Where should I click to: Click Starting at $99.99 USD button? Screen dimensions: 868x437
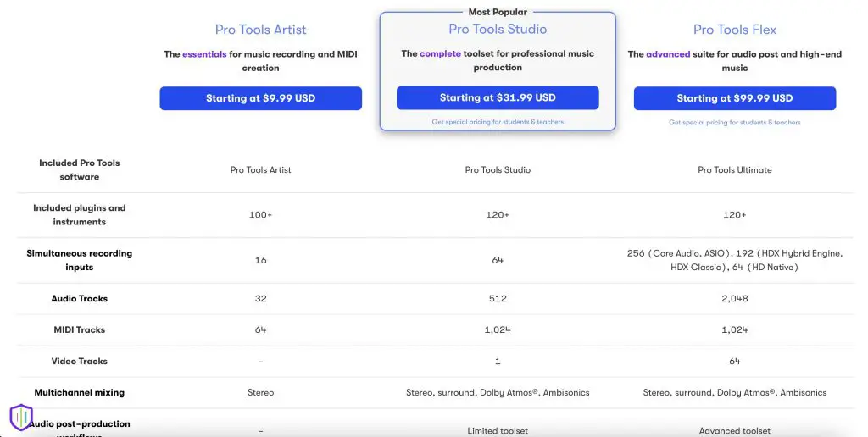click(x=735, y=98)
